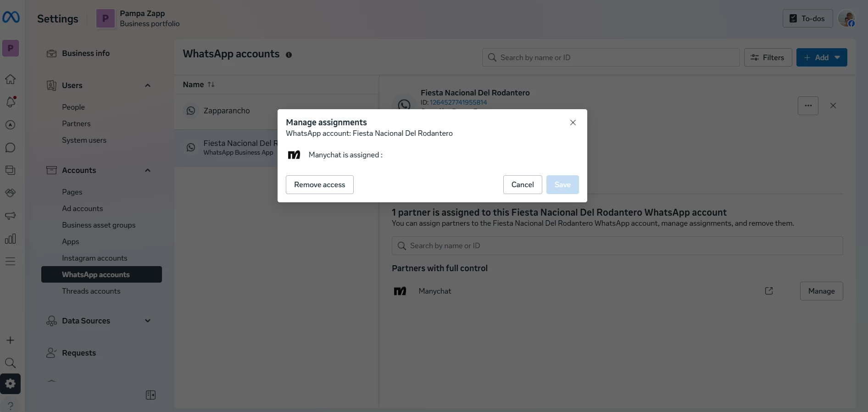Go to Partners under Users
This screenshot has width=868, height=412.
(76, 123)
